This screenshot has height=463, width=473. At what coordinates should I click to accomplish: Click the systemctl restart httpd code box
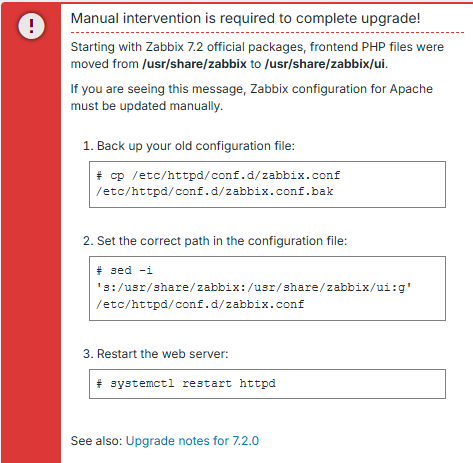tap(267, 384)
